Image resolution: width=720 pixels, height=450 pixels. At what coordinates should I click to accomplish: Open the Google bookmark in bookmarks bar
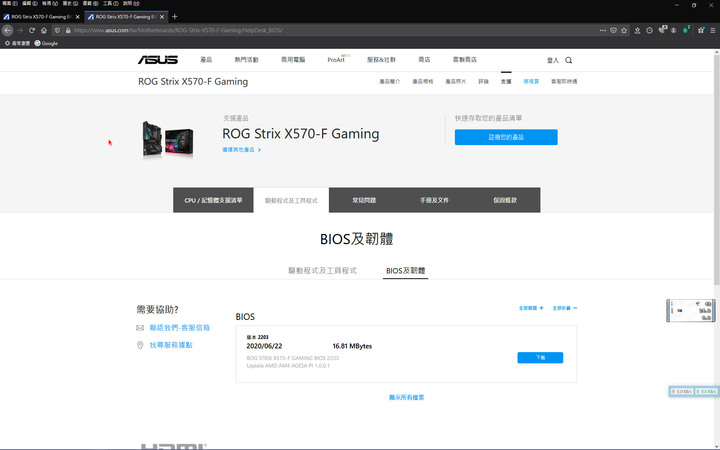point(46,43)
